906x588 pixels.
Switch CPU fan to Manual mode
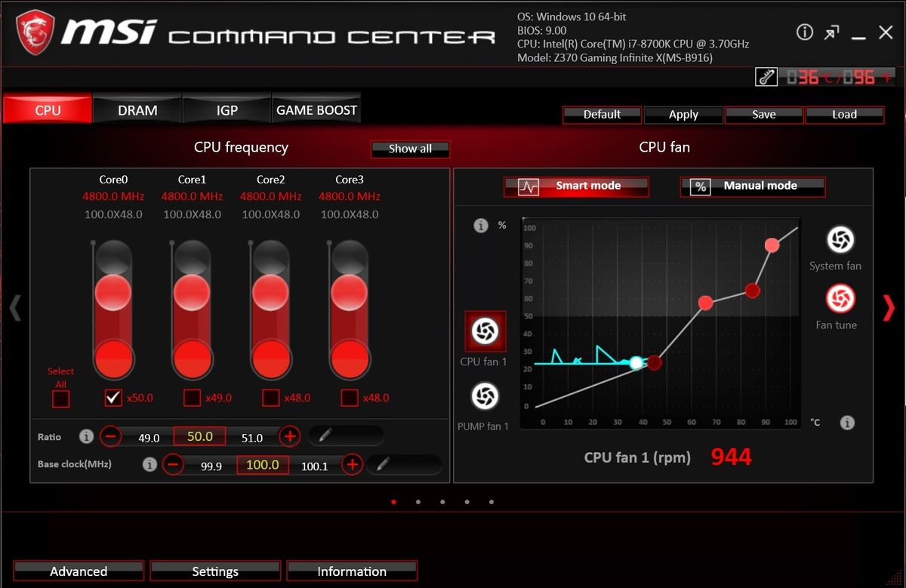click(753, 186)
